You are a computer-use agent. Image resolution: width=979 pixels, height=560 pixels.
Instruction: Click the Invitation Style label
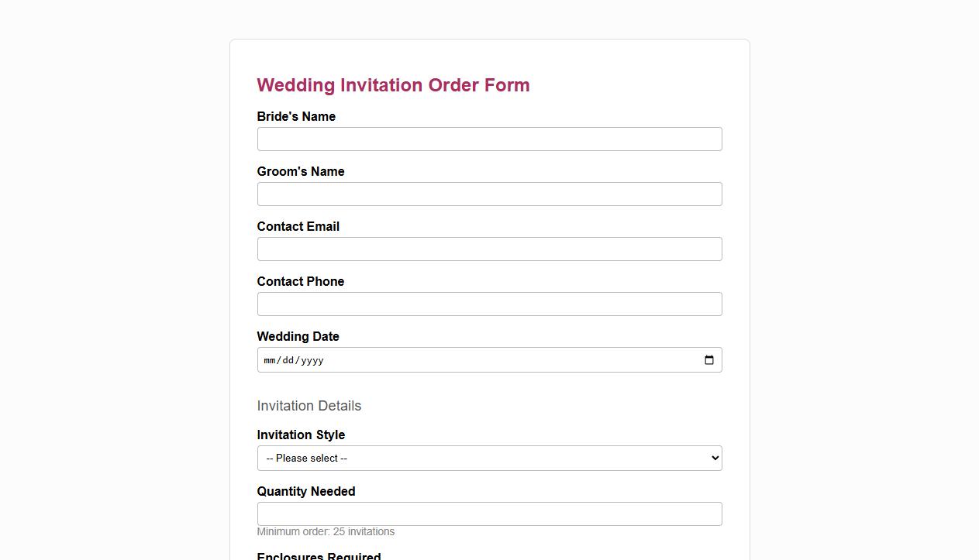click(x=301, y=435)
